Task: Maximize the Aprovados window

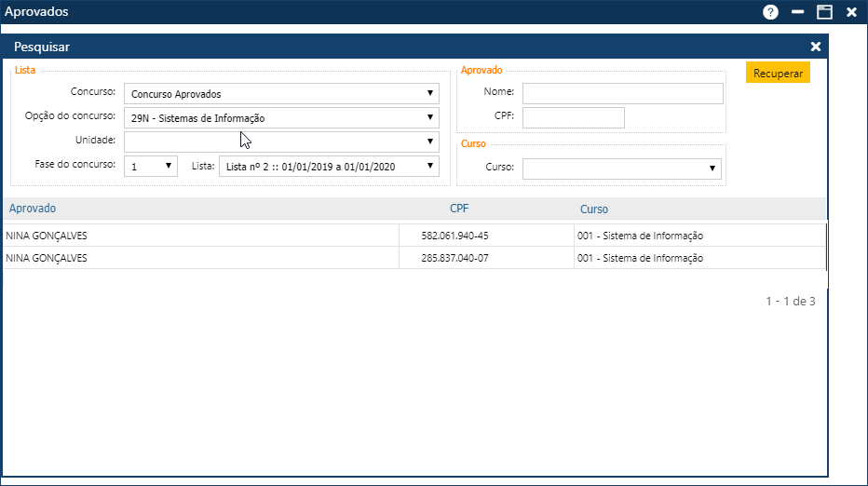Action: pyautogui.click(x=824, y=12)
